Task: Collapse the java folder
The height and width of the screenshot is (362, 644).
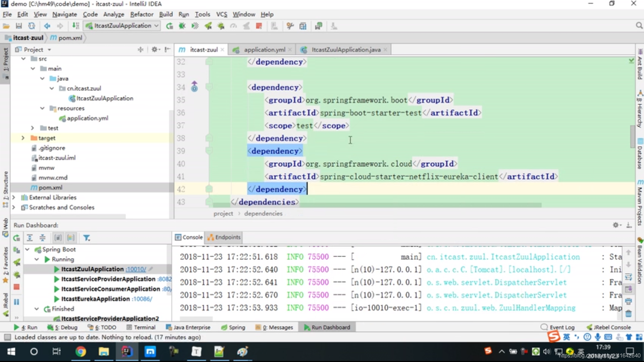Action: (x=42, y=78)
